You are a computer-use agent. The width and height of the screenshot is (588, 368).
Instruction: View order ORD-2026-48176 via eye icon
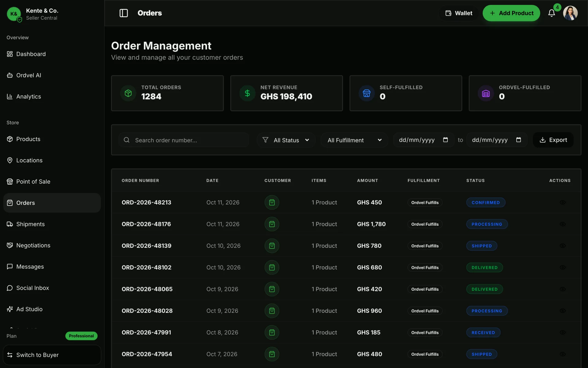click(563, 224)
